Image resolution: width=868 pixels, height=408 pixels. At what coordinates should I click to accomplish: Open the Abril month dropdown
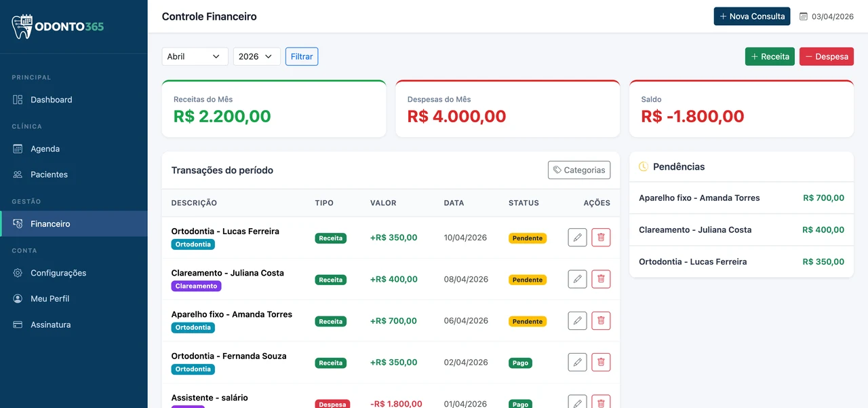click(195, 56)
